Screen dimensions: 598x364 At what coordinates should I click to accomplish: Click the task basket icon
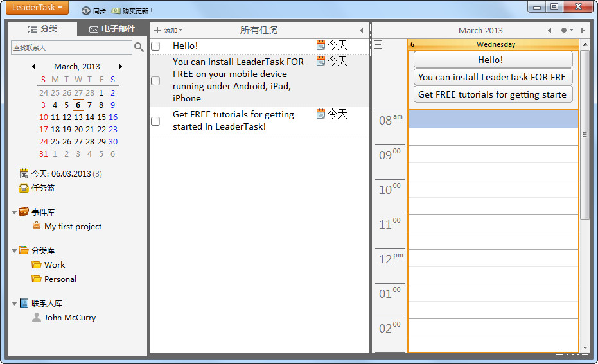24,188
